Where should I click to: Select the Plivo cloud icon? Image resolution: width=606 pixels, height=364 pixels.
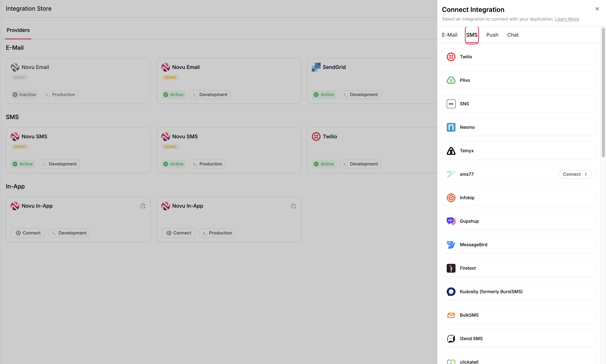pos(451,80)
